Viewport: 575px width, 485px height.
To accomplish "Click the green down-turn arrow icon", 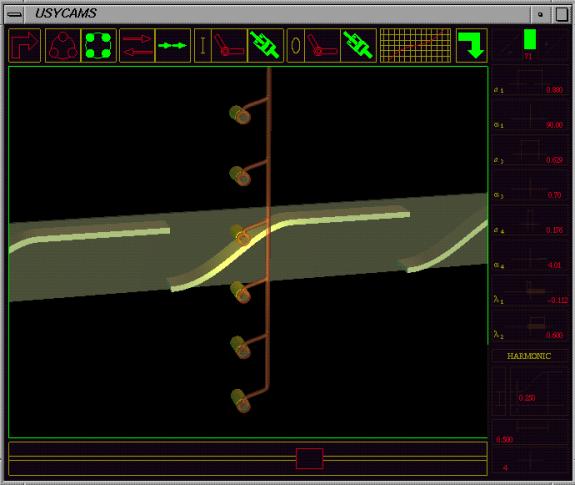I will click(x=472, y=45).
